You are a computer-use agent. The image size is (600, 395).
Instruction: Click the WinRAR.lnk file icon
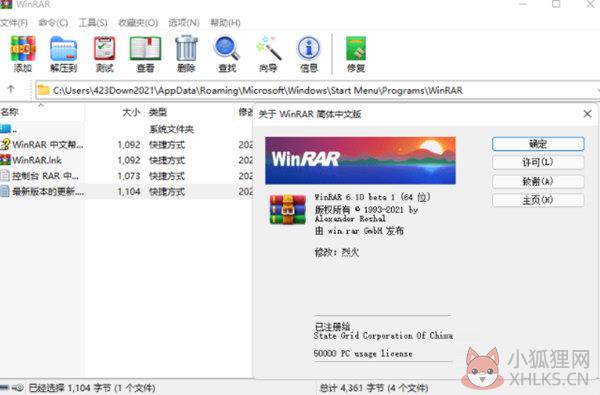point(5,160)
